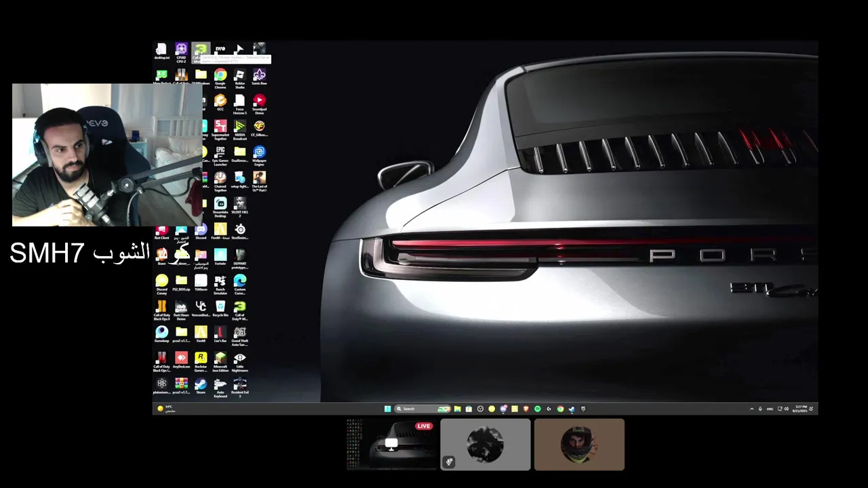868x488 pixels.
Task: Open the CPUID CPU-Z desktop shortcut
Action: coord(181,52)
